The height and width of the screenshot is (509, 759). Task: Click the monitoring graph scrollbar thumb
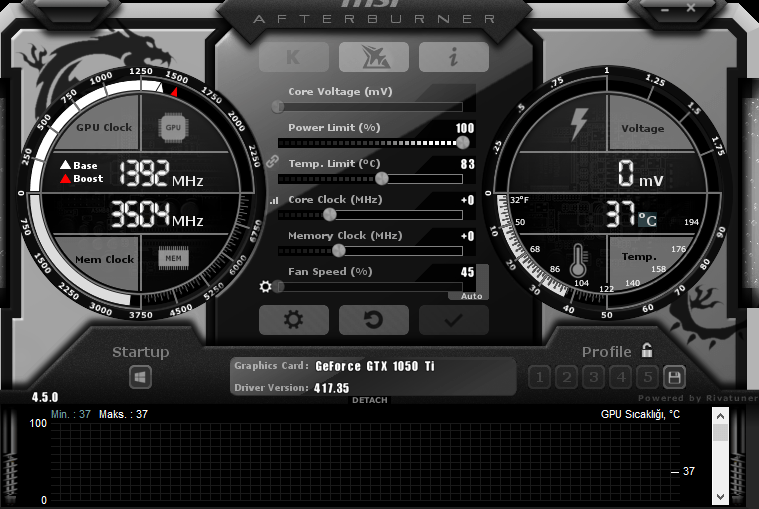(720, 433)
